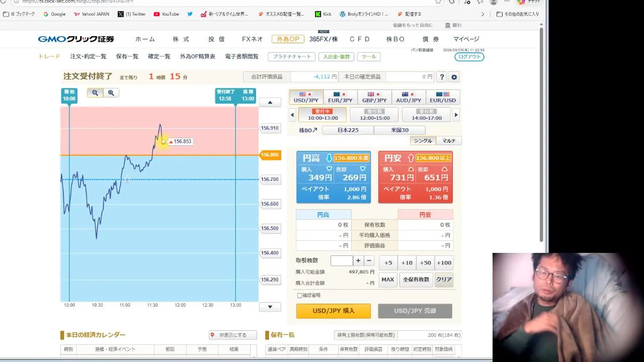Open the Twitter bookmark
Image resolution: width=644 pixels, height=362 pixels.
131,14
